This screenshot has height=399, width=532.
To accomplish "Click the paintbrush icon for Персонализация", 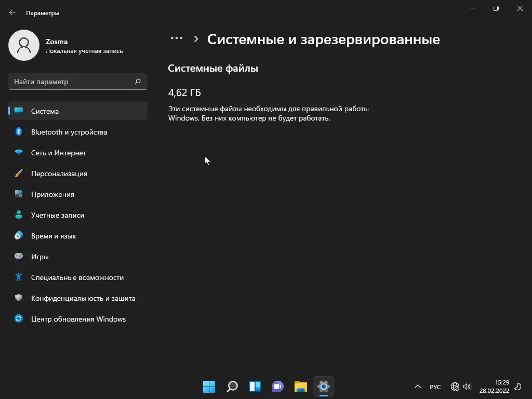I will (19, 174).
